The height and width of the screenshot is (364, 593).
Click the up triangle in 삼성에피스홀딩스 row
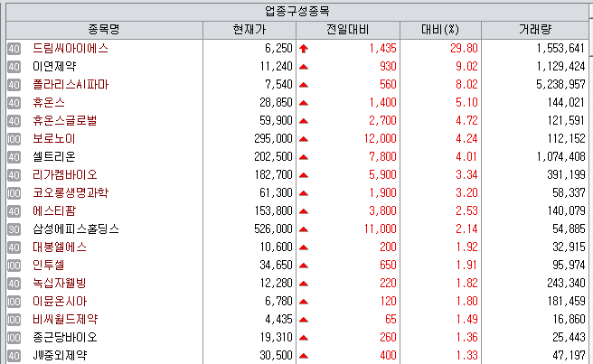point(304,229)
